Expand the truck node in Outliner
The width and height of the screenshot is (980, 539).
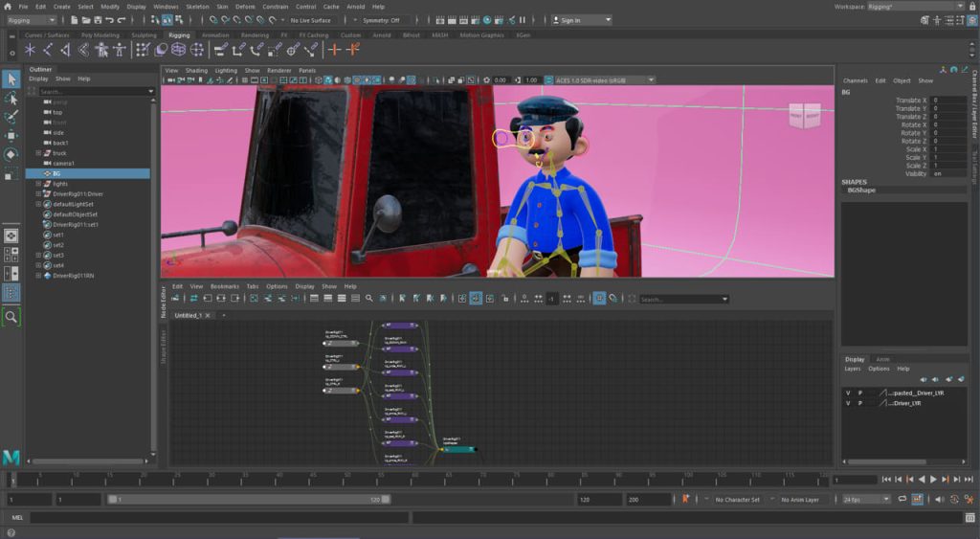coord(38,153)
